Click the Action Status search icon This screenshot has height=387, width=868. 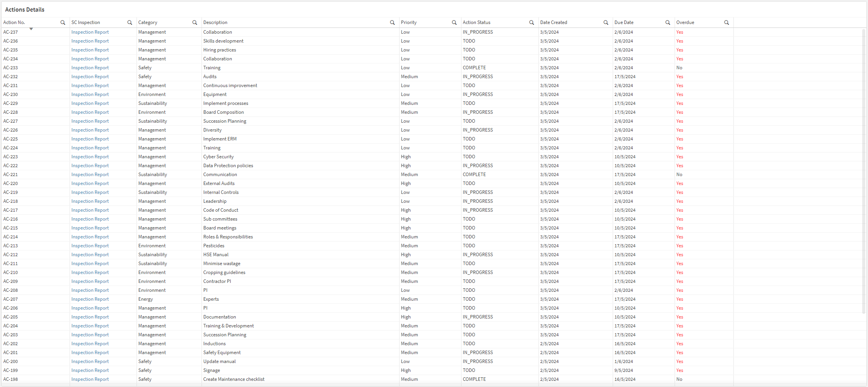click(531, 22)
